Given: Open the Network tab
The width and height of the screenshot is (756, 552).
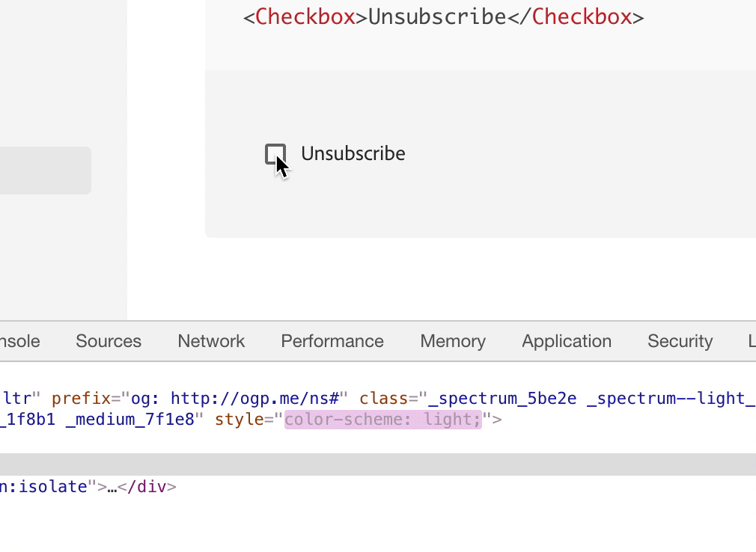Looking at the screenshot, I should [x=211, y=341].
